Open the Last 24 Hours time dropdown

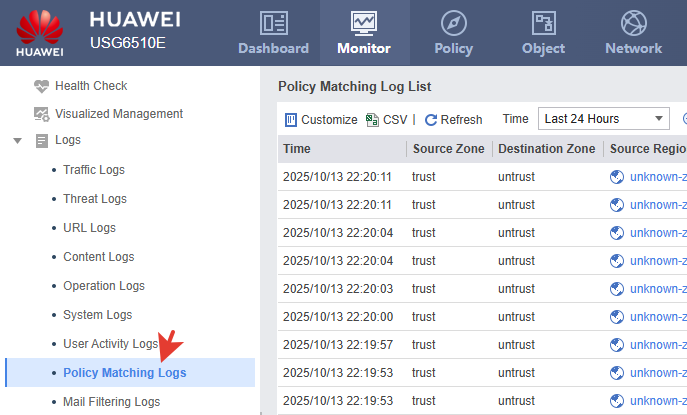[x=603, y=119]
